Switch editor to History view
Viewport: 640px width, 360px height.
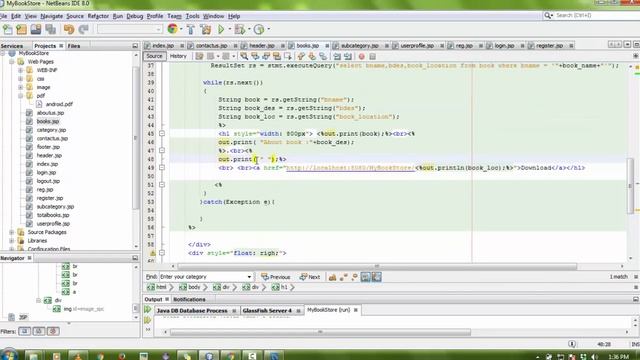(x=178, y=56)
